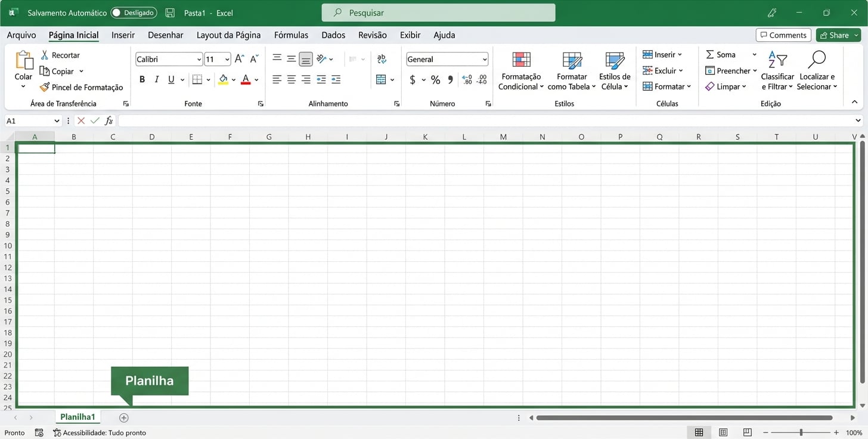The height and width of the screenshot is (439, 868).
Task: Apply underline formatting
Action: pos(171,79)
